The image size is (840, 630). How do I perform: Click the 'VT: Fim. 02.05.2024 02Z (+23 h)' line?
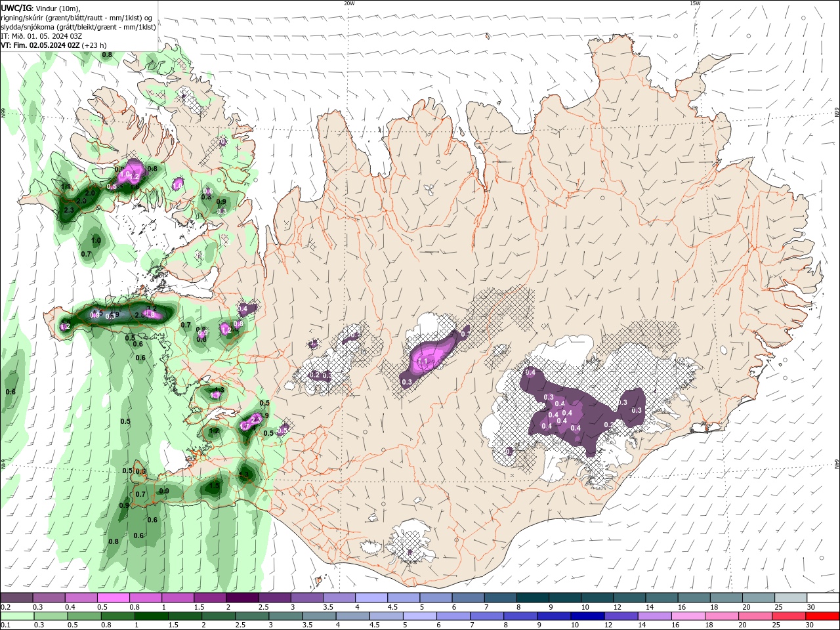54,45
